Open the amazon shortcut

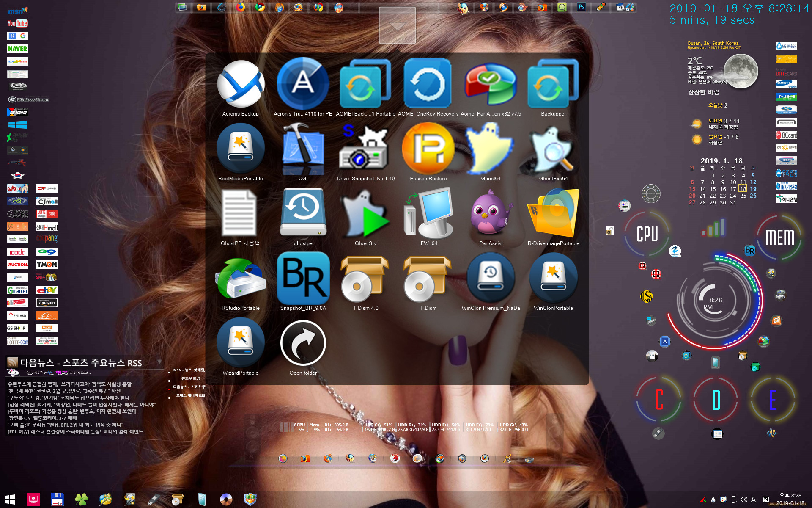pyautogui.click(x=47, y=303)
